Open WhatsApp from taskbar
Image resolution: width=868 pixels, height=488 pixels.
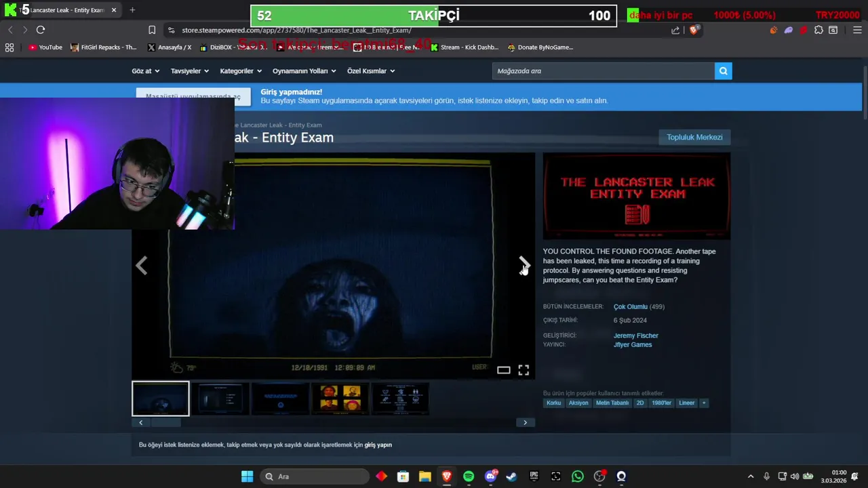point(578,476)
